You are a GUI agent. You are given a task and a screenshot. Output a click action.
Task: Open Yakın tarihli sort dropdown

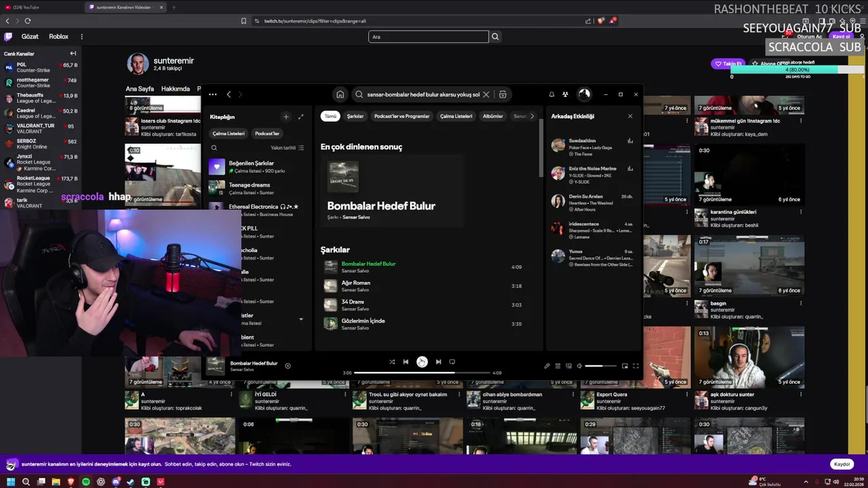click(x=287, y=148)
